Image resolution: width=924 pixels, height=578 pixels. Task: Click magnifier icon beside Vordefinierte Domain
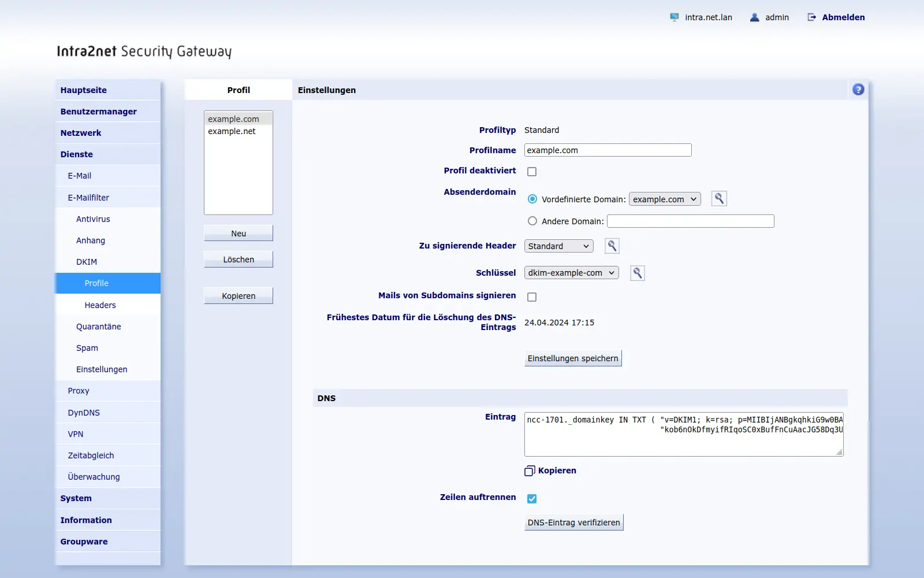pyautogui.click(x=719, y=199)
